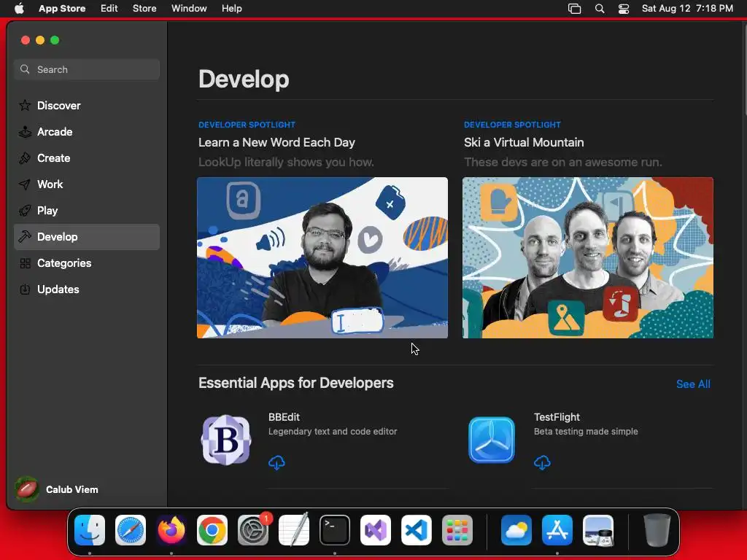Go to Arcade in the sidebar
This screenshot has width=747, height=560.
[87, 131]
